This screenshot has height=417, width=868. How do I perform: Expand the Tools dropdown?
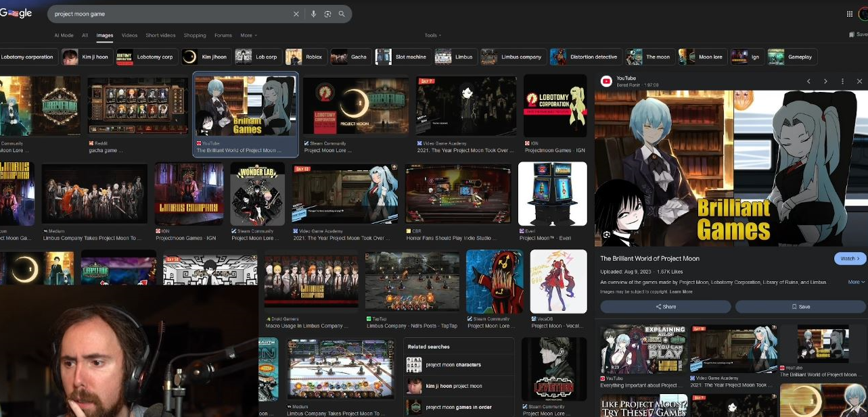[x=433, y=35]
